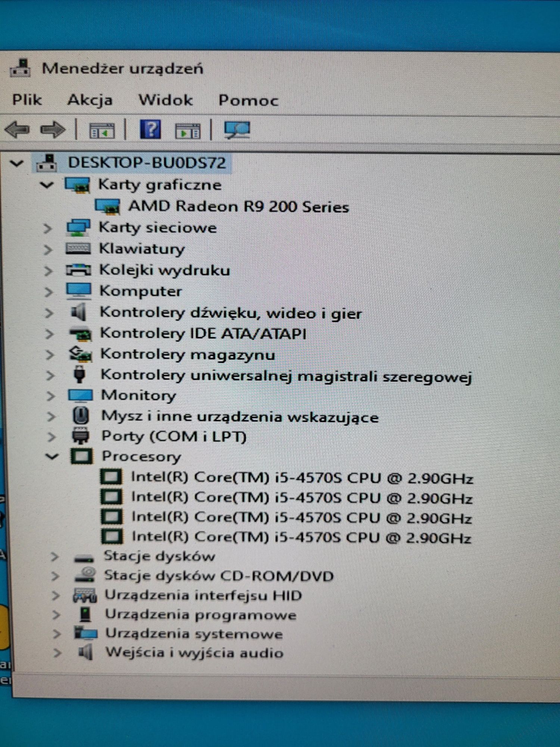Expand the Monitory branch
The image size is (560, 747).
pos(50,396)
